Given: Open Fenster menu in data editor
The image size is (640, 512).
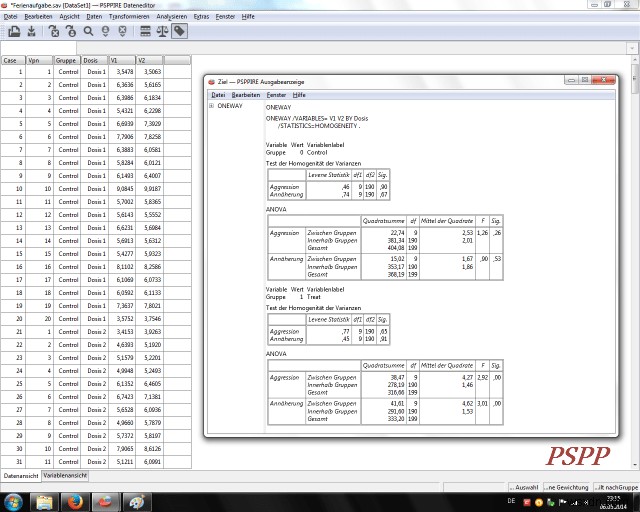Looking at the screenshot, I should [x=225, y=16].
